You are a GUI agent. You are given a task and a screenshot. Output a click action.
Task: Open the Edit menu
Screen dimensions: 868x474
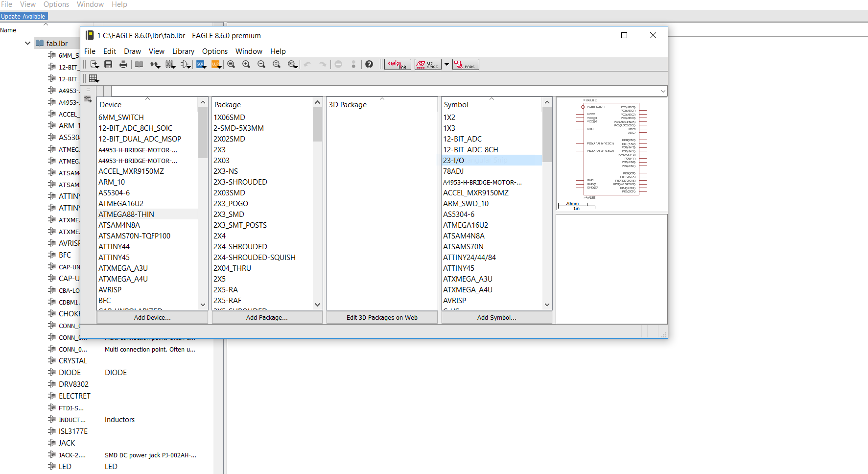110,51
